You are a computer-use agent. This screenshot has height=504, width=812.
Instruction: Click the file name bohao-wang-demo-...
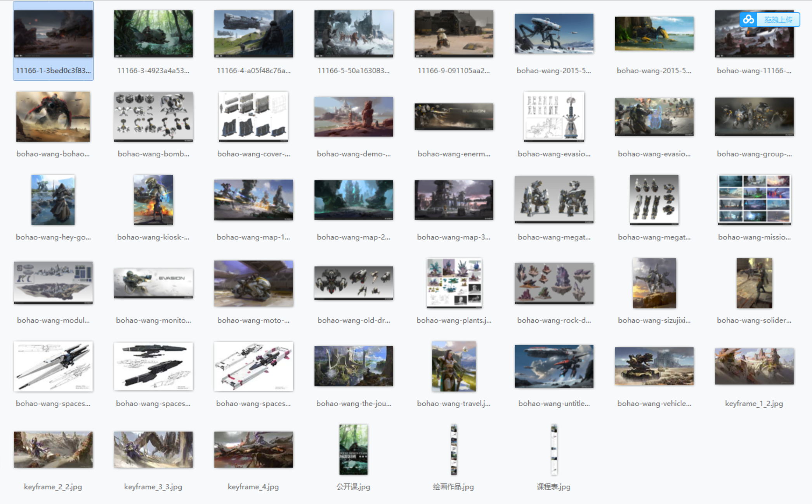[x=354, y=154]
